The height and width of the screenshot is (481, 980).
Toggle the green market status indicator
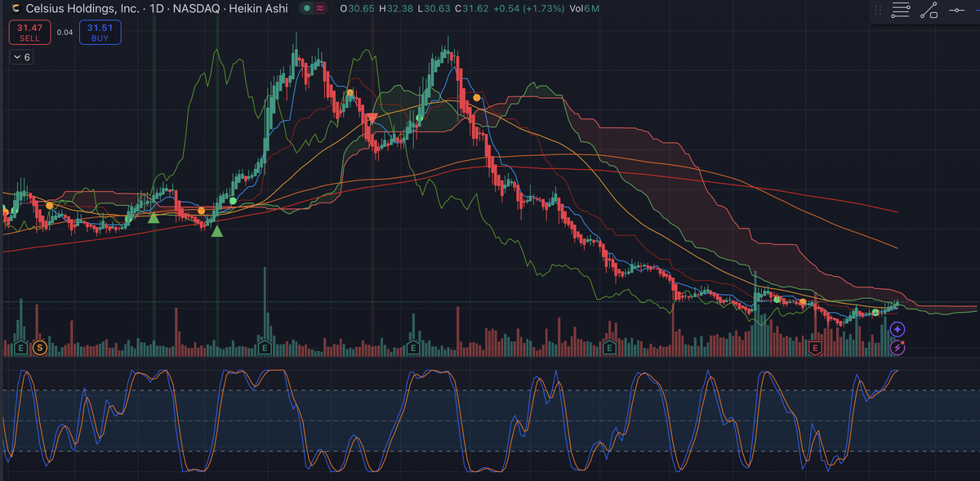click(x=305, y=8)
